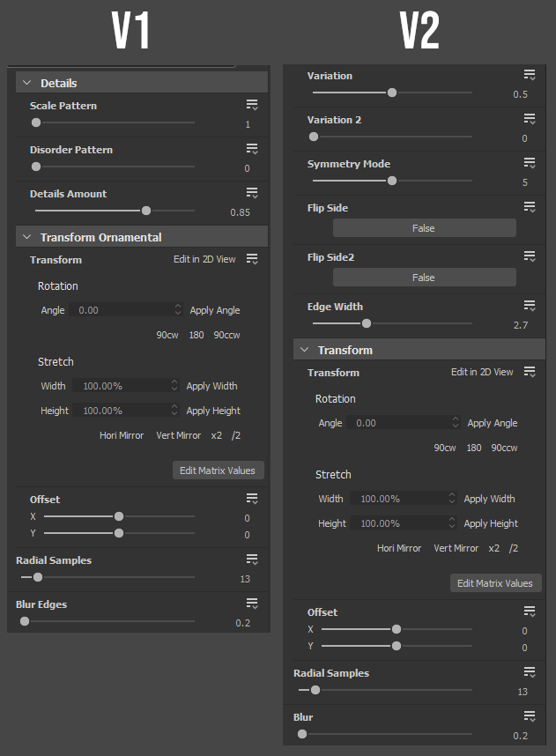
Task: Click Edit Matrix Values in V1 panel
Action: click(x=218, y=471)
